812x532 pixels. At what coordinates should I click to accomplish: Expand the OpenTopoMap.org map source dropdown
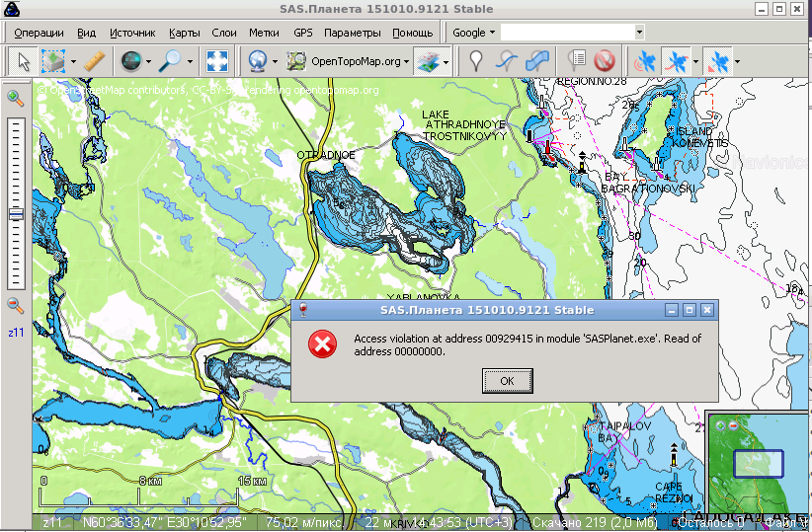tap(406, 61)
